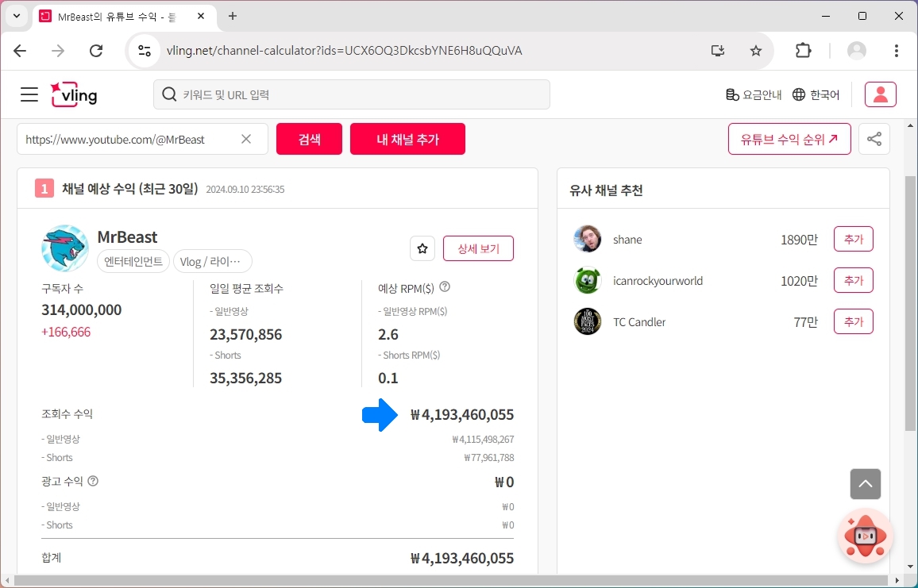Favorite MrBeast with star button
The image size is (918, 588).
tap(422, 248)
